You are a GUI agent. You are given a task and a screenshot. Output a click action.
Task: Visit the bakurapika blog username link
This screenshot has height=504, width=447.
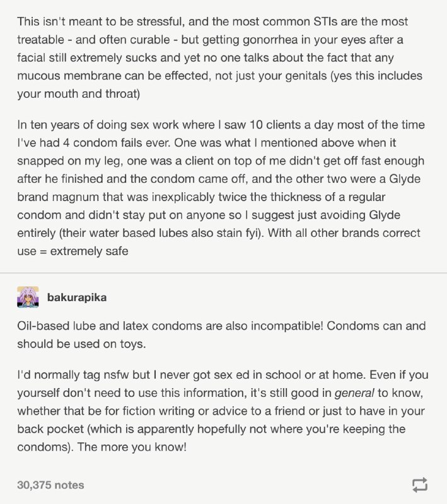point(77,297)
